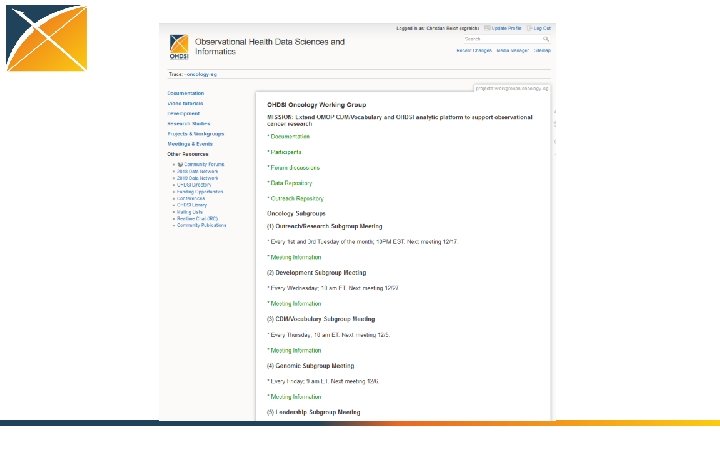720x450 pixels.
Task: Open Meeting Information under CDM/Vocabulary Subgroup
Action: pos(296,350)
